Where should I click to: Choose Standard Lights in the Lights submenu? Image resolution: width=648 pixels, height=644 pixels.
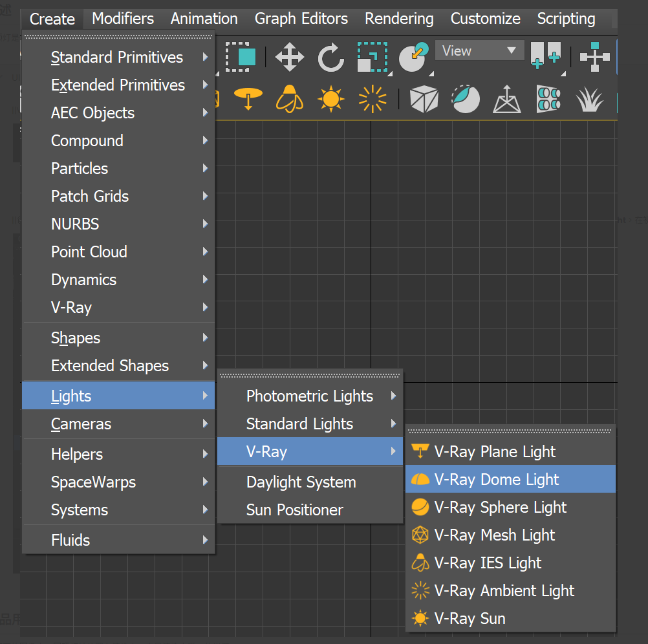(310, 424)
